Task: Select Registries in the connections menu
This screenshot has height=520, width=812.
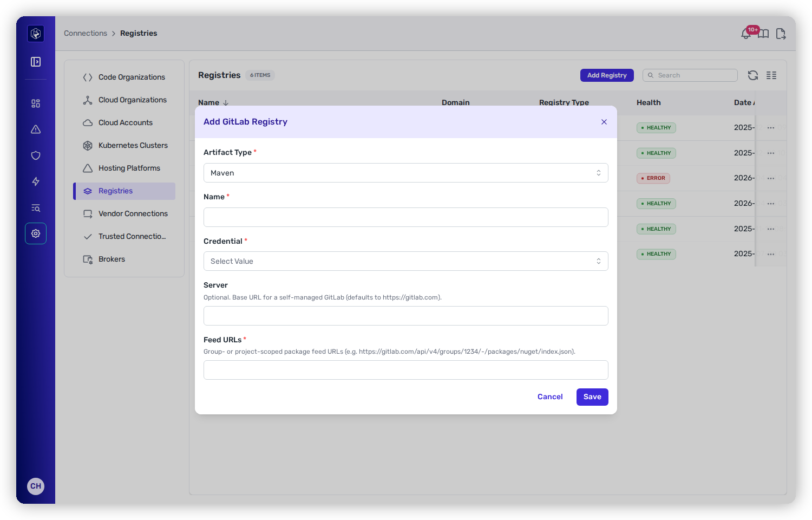Action: pos(125,191)
